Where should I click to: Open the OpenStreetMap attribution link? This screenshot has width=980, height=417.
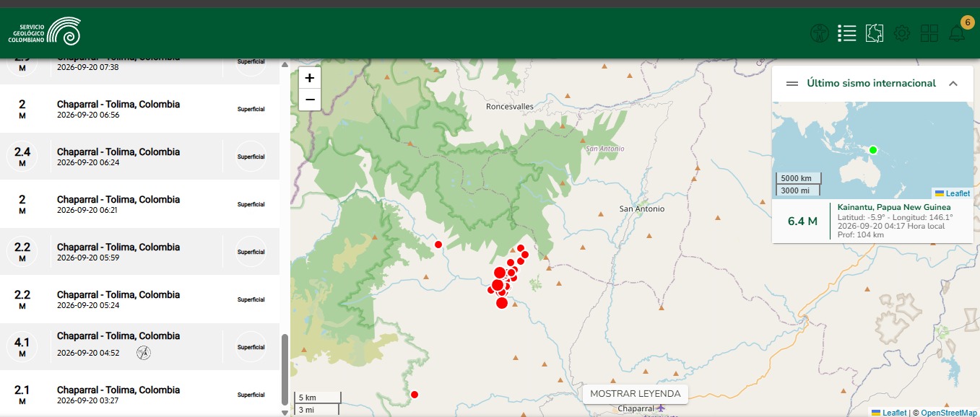(949, 413)
